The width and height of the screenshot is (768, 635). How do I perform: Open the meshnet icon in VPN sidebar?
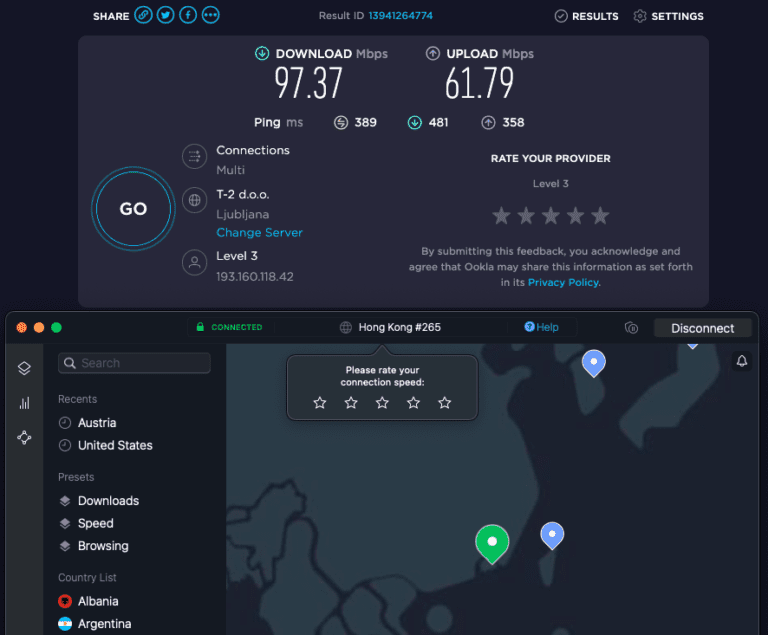click(x=24, y=438)
